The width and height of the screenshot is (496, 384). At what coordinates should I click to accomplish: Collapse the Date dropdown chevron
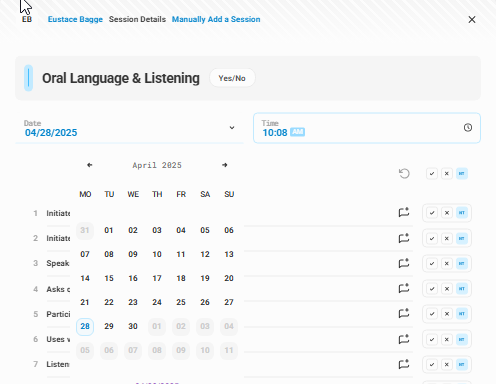click(232, 128)
